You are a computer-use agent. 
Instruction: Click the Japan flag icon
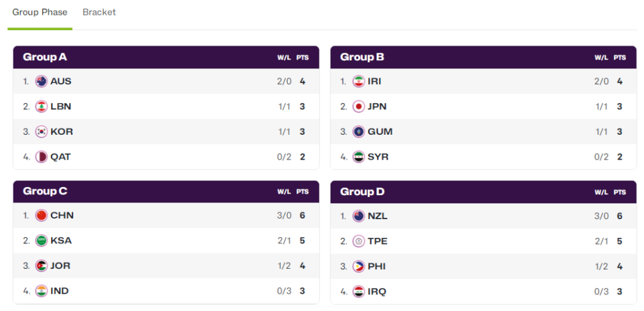[359, 107]
